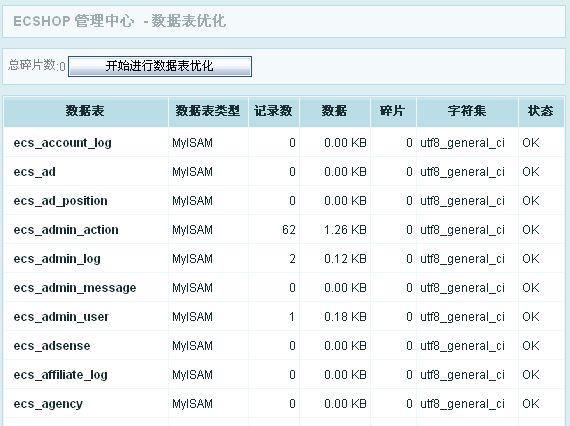570x426 pixels.
Task: Click the 状态 column header
Action: tap(541, 111)
